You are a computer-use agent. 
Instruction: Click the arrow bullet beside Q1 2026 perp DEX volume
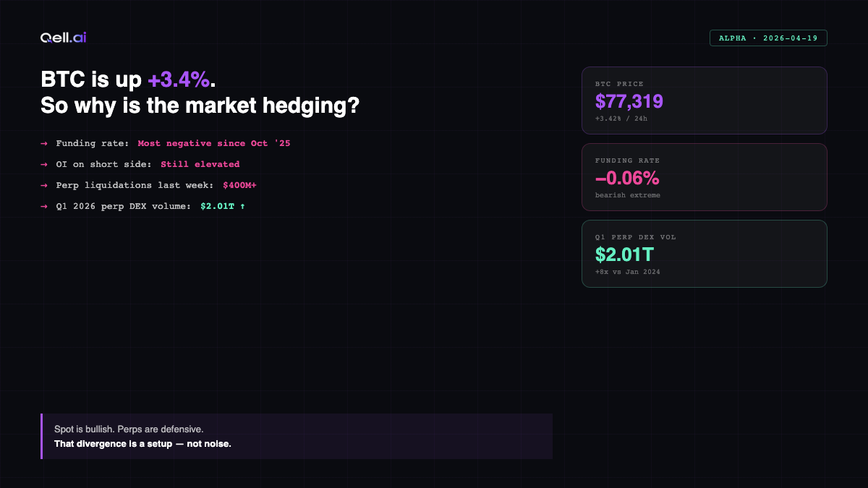(x=44, y=206)
